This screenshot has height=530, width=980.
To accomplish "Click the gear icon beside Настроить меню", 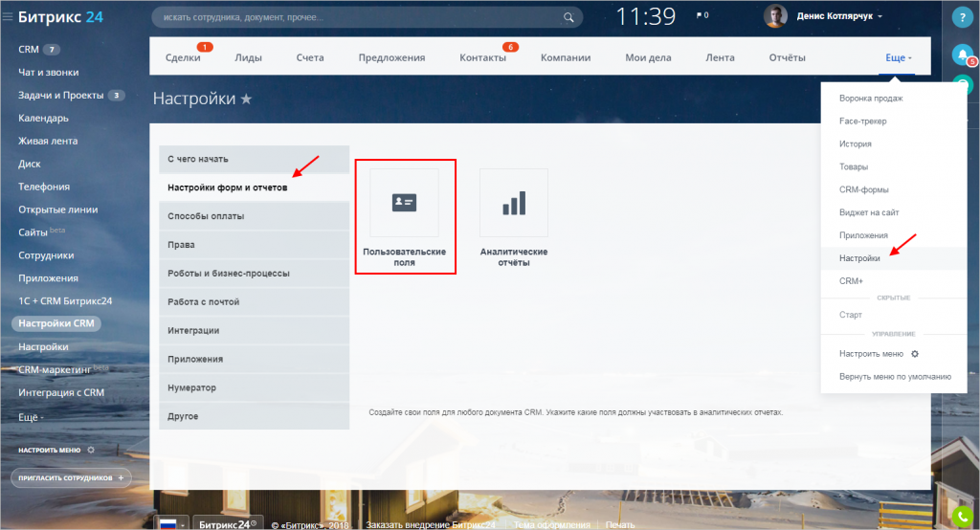I will click(915, 354).
